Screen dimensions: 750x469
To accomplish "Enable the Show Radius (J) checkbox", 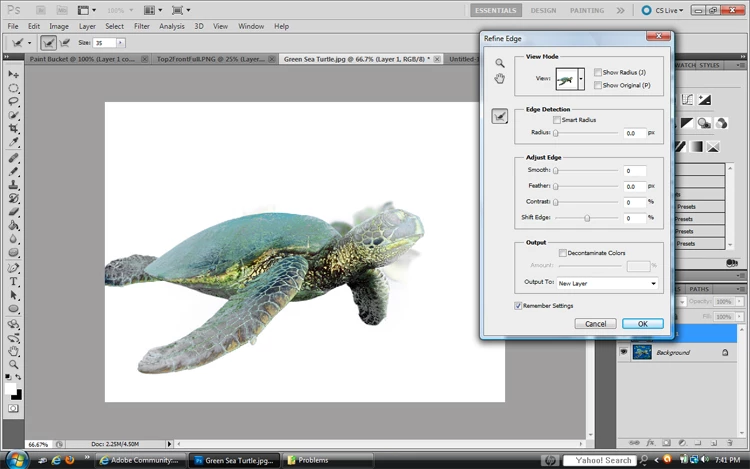I will point(597,73).
